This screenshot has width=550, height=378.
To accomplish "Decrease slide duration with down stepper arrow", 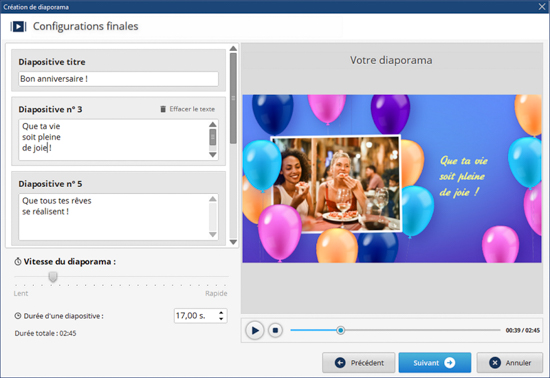I will (x=221, y=319).
